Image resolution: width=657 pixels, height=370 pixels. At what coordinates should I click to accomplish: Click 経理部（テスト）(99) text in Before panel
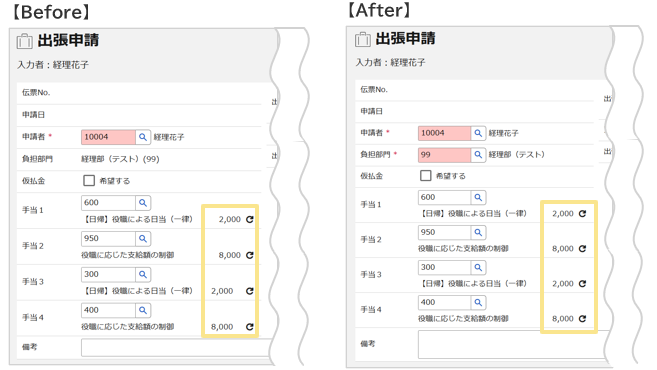[x=120, y=159]
